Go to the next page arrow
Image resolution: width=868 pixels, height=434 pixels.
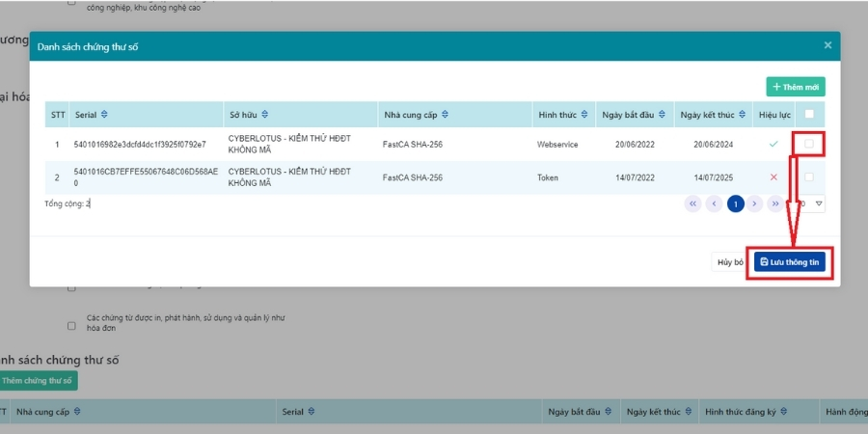[755, 203]
